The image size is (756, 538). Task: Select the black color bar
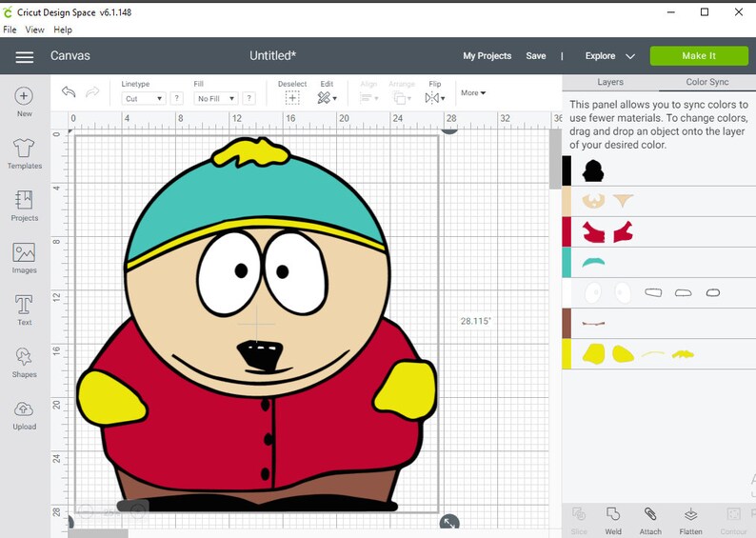[x=567, y=170]
